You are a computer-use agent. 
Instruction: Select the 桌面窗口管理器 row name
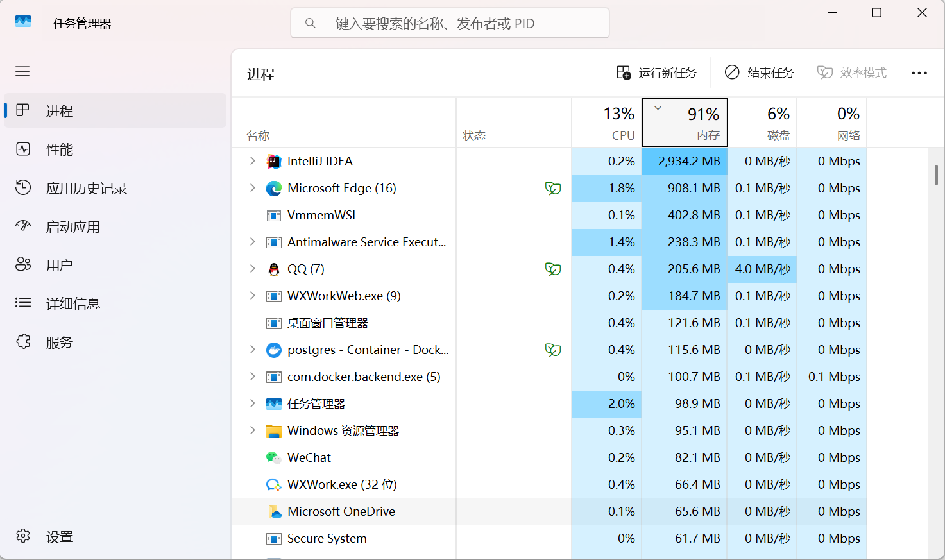click(328, 323)
